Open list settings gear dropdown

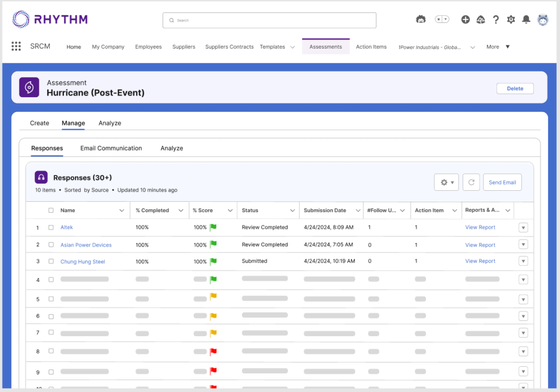pos(447,183)
